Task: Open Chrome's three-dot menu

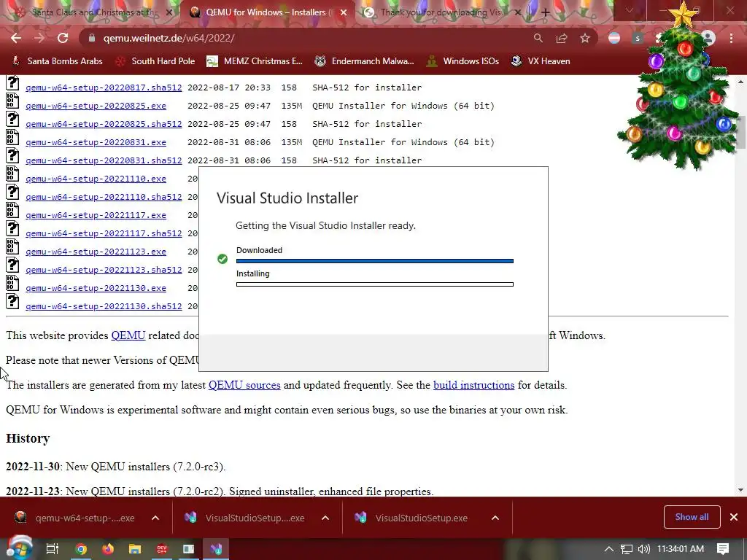Action: tap(731, 38)
